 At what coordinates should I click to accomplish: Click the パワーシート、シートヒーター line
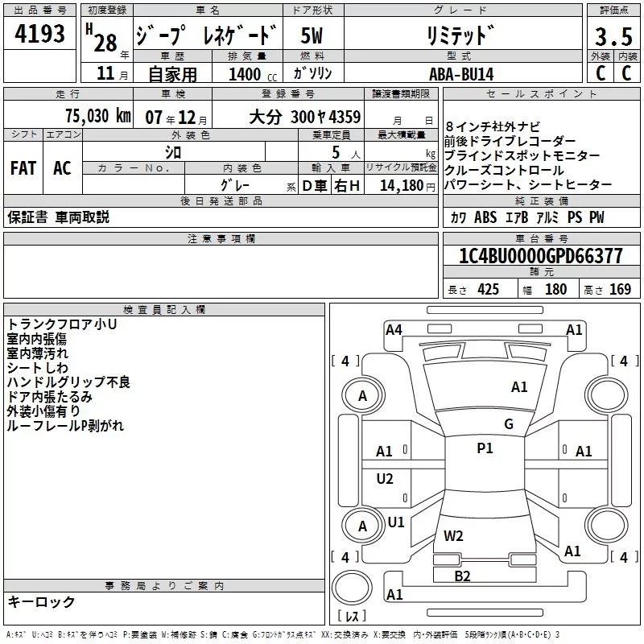coord(528,185)
